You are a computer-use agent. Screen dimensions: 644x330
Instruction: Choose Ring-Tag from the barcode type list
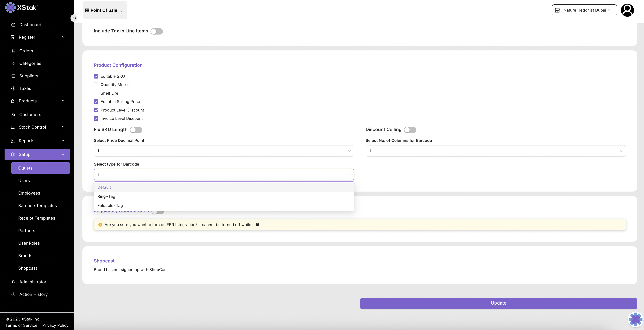coord(107,196)
